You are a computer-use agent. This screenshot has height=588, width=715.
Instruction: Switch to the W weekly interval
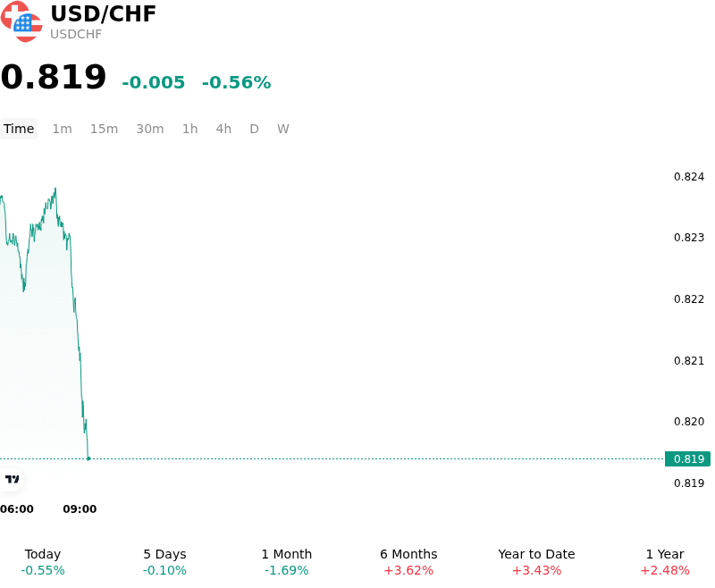(x=283, y=129)
